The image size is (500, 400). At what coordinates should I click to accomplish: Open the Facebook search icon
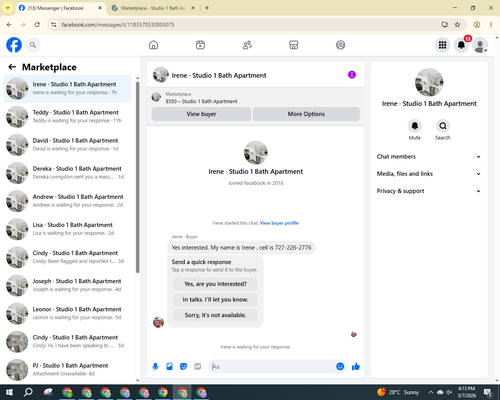point(33,45)
